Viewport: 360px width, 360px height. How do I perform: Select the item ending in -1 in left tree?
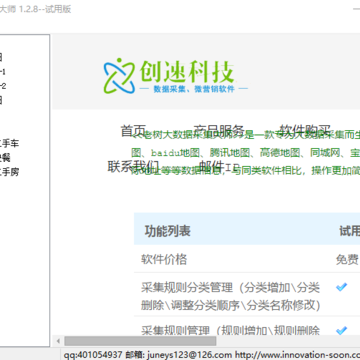tap(3, 72)
